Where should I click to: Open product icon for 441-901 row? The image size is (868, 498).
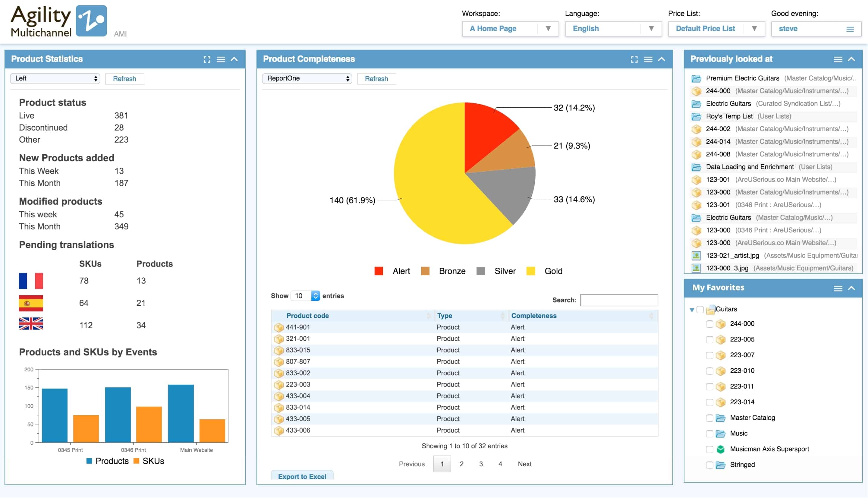[x=278, y=327]
